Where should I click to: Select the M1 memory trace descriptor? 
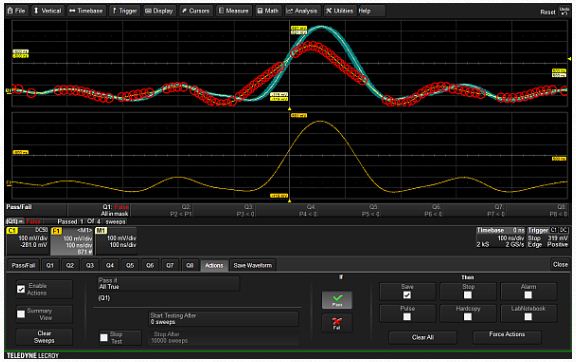[116, 240]
